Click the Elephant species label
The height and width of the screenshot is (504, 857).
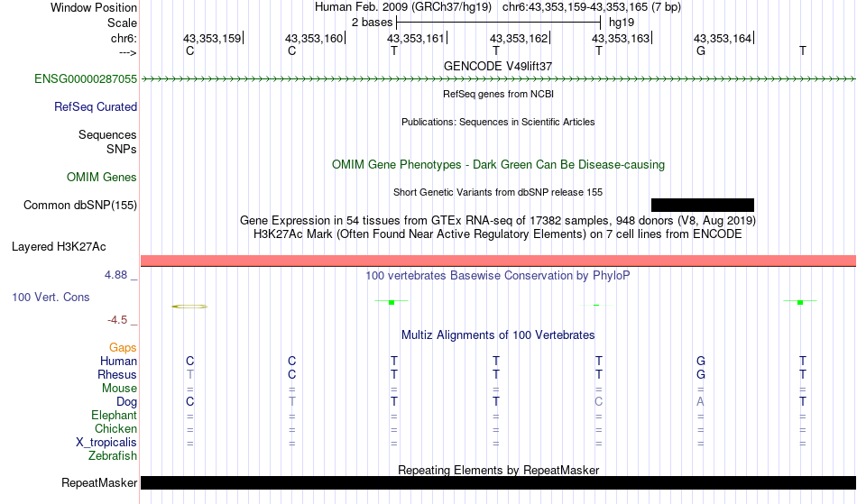point(115,415)
